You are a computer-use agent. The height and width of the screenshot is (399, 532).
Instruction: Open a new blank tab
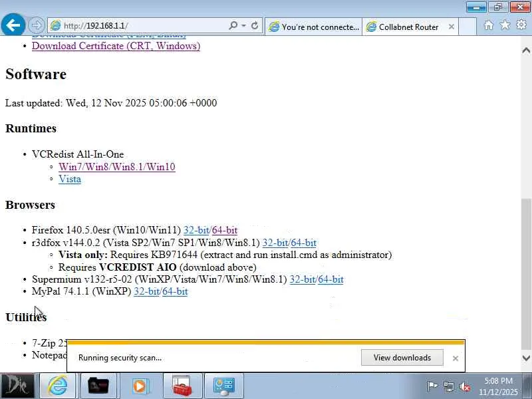(x=467, y=27)
